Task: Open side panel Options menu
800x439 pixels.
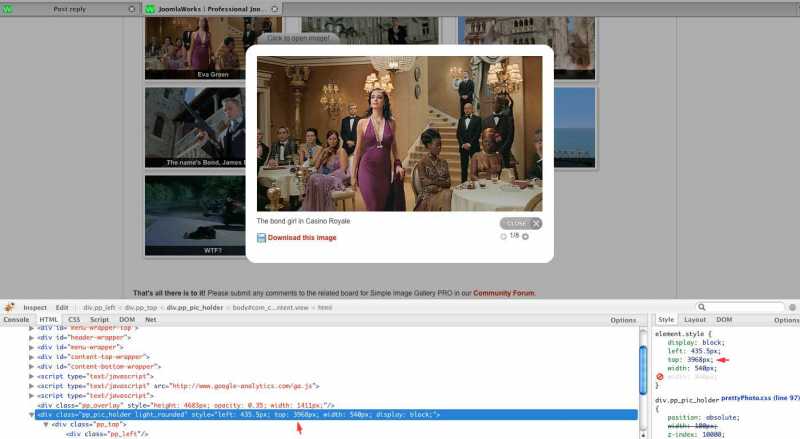Action: 787,320
